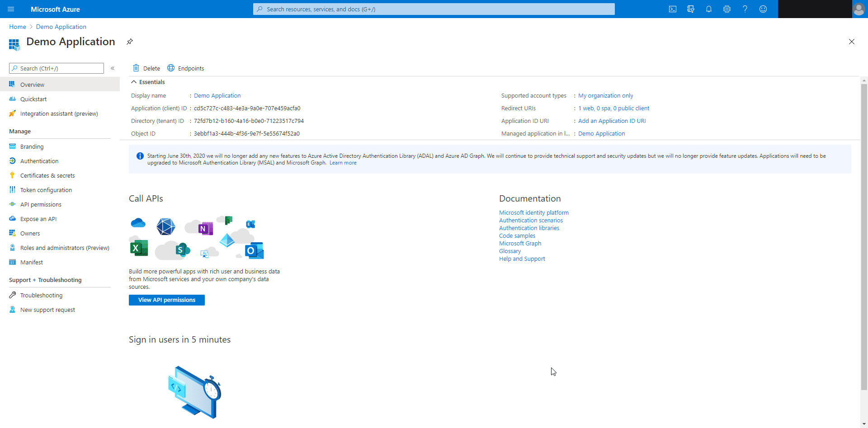Select Expose an API
This screenshot has height=428, width=868.
pyautogui.click(x=38, y=219)
